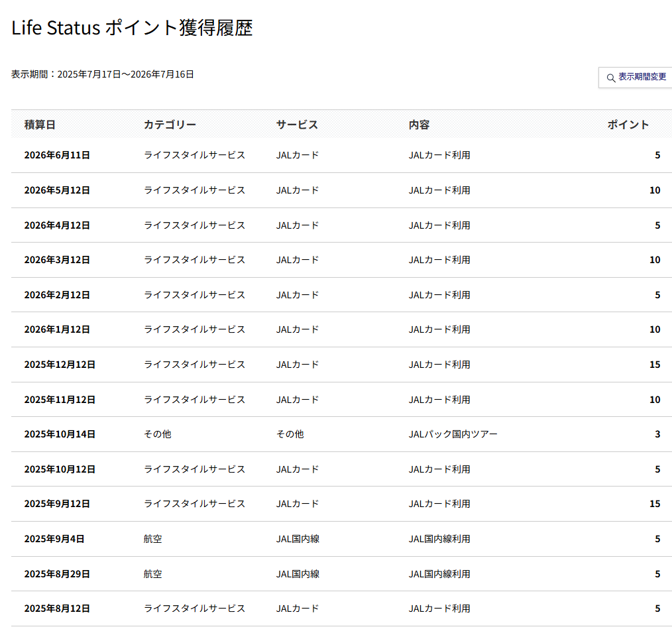
Task: Select the date 2025年10月14日
Action: pyautogui.click(x=60, y=434)
